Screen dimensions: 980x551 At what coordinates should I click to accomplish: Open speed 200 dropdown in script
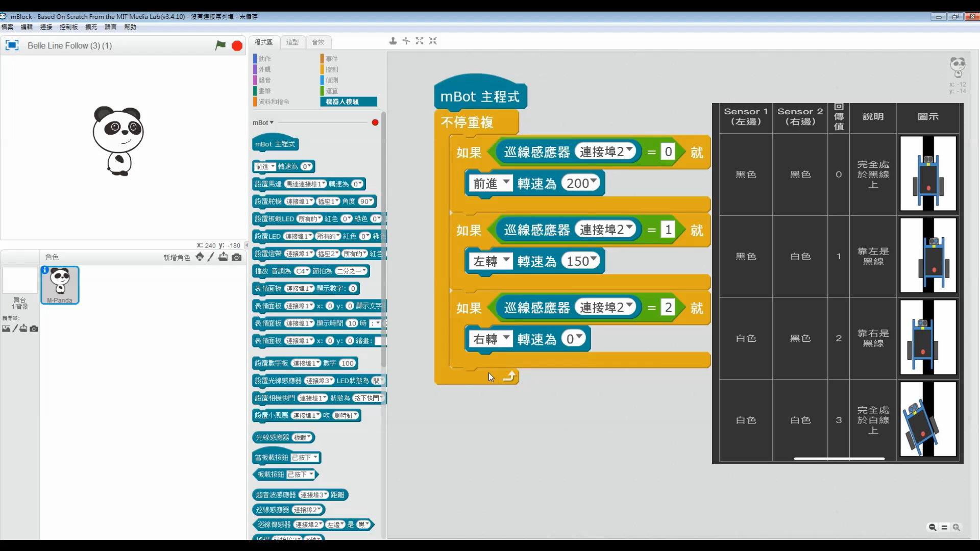581,183
